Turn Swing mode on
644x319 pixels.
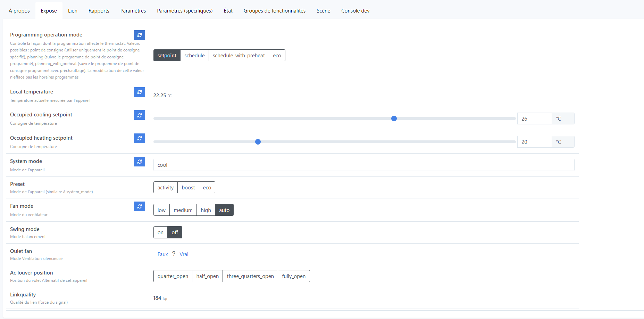[x=160, y=232]
